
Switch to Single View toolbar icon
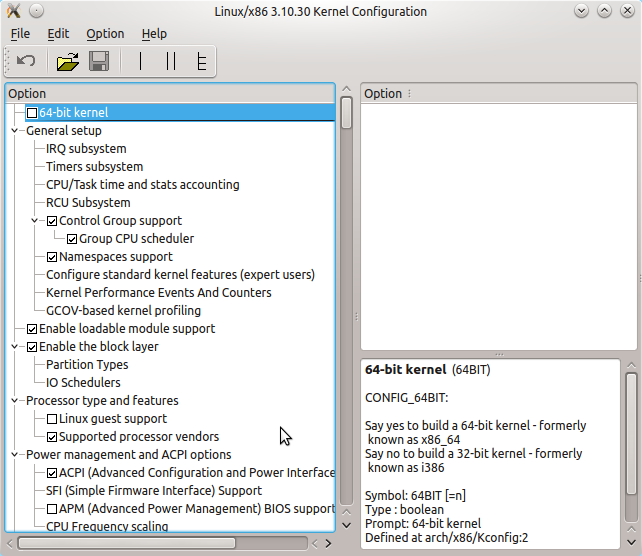(x=141, y=62)
